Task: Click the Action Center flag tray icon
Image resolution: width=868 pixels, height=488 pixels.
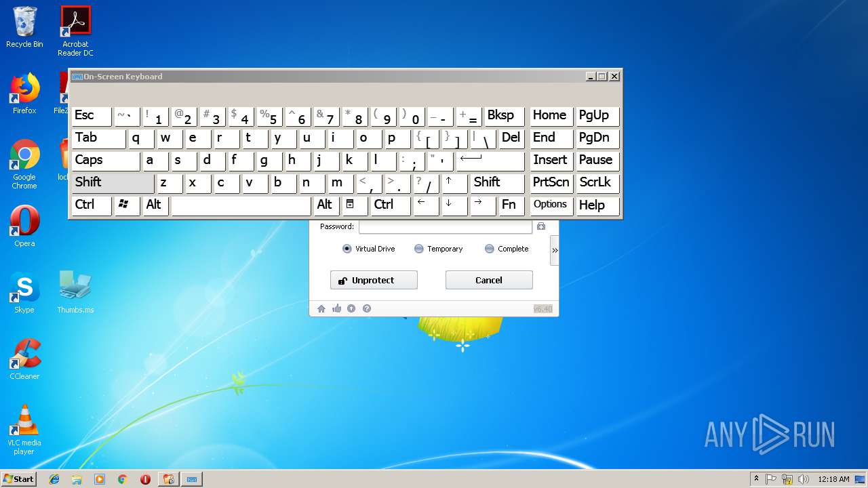Action: pos(772,479)
